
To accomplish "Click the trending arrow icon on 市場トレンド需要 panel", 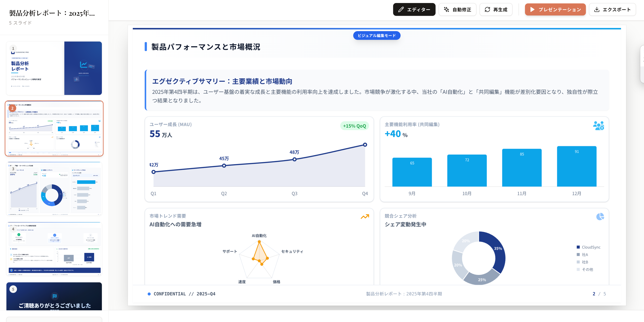I will [365, 216].
